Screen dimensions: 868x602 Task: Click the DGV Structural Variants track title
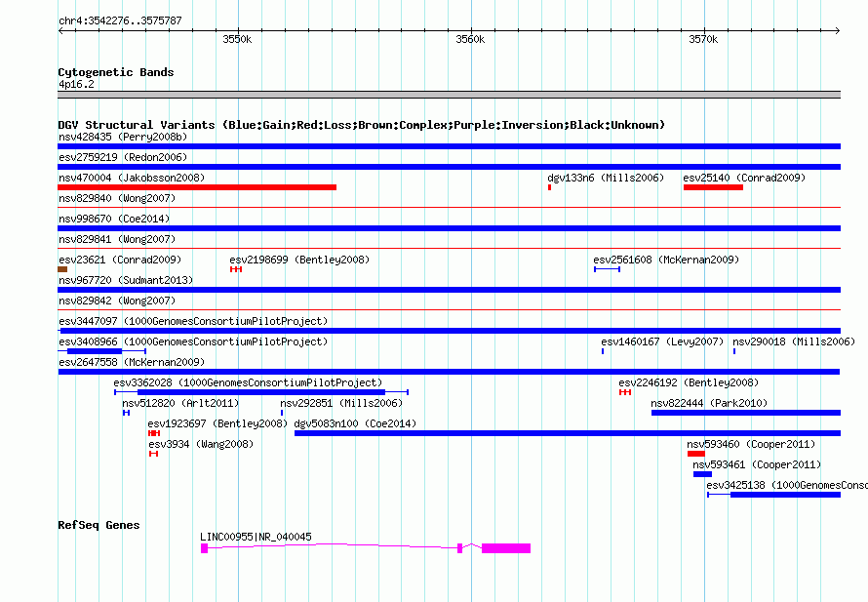pos(362,125)
